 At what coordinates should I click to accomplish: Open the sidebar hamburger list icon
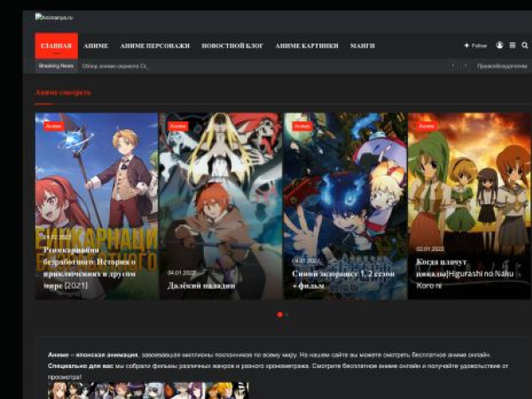(512, 45)
